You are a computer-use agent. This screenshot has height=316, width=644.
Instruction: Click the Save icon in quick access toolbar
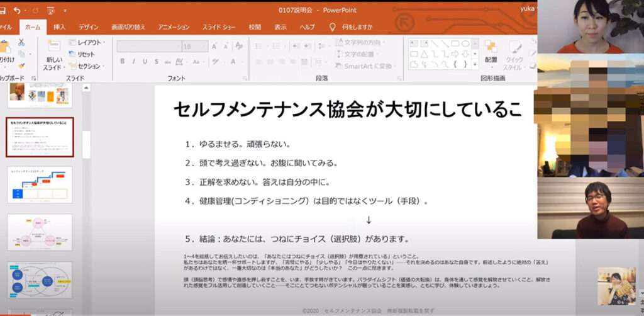point(3,10)
